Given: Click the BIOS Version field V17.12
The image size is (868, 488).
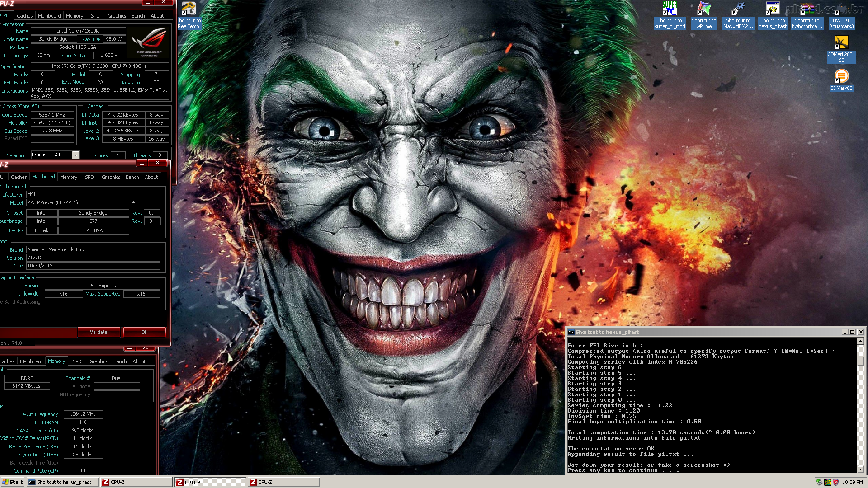Looking at the screenshot, I should pyautogui.click(x=93, y=258).
